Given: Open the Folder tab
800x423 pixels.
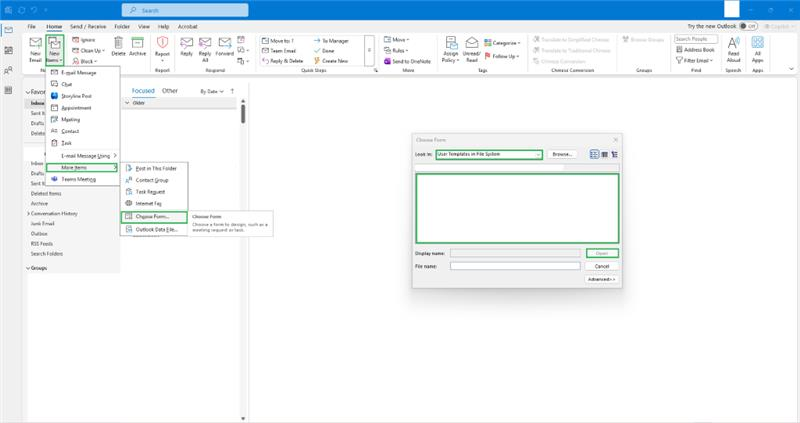Looking at the screenshot, I should point(122,27).
